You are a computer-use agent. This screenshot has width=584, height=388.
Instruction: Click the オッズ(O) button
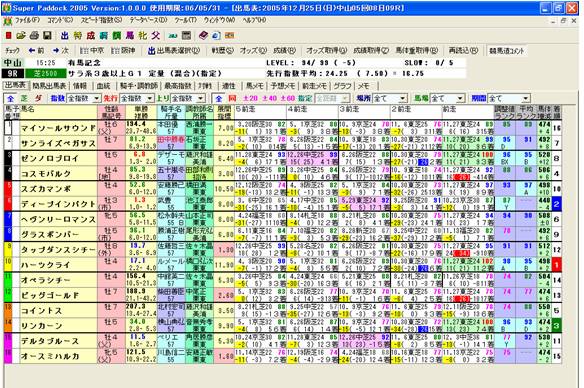tap(253, 50)
